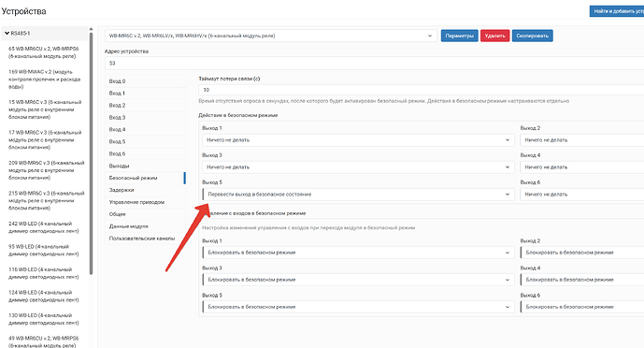Focus the Таймаут потери связи field
This screenshot has height=348, width=644.
pos(421,90)
